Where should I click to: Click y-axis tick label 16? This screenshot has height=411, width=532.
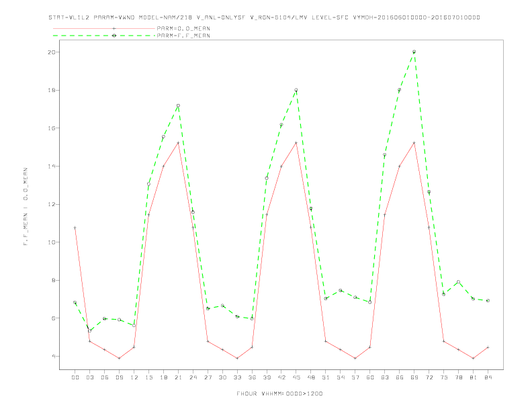pyautogui.click(x=52, y=128)
